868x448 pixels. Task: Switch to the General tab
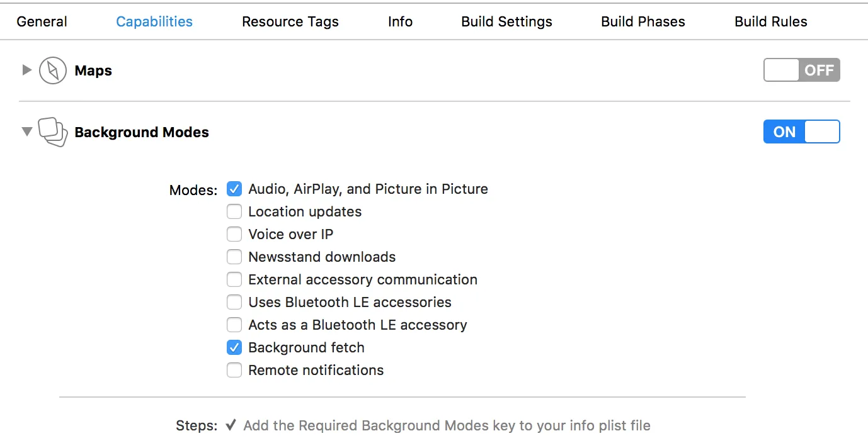(x=42, y=21)
